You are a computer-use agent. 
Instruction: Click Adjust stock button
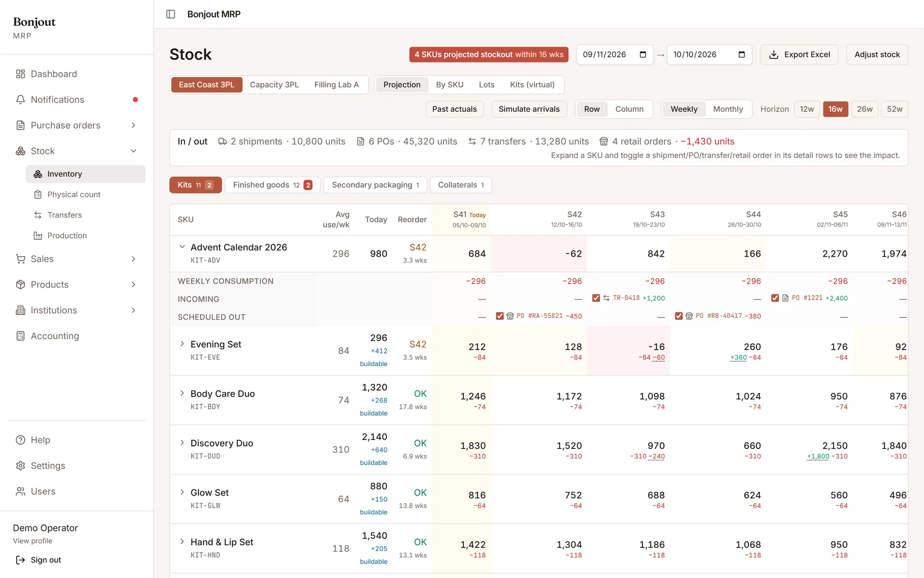click(877, 54)
